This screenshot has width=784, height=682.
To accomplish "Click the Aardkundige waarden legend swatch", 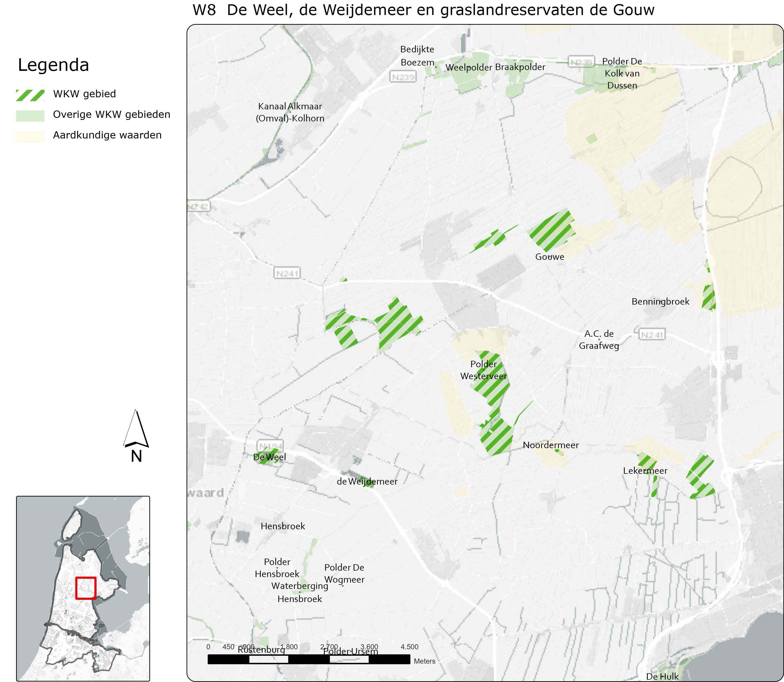I will tap(30, 136).
